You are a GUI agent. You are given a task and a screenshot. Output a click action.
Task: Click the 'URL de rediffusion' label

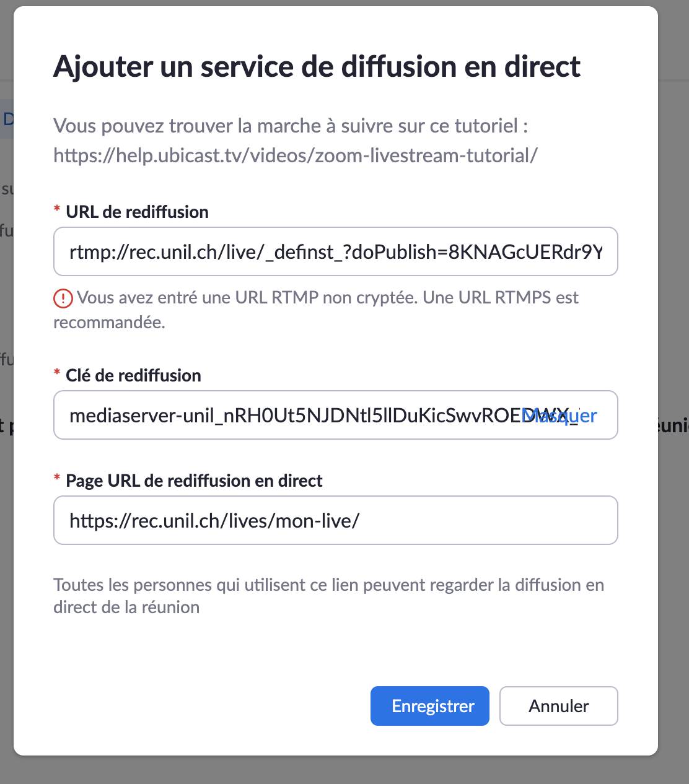[x=137, y=212]
